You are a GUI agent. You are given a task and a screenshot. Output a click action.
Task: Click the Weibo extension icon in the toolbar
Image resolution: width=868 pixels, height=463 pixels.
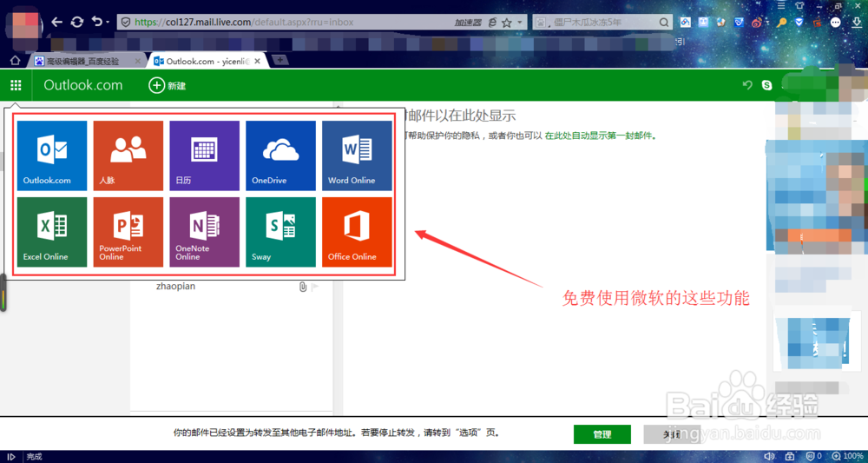pyautogui.click(x=757, y=23)
